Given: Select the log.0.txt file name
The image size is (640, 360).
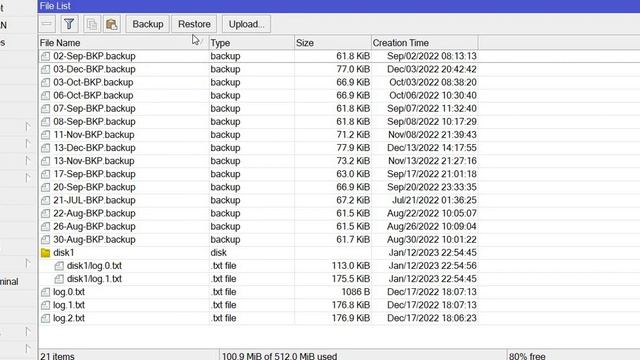Looking at the screenshot, I should (69, 292).
